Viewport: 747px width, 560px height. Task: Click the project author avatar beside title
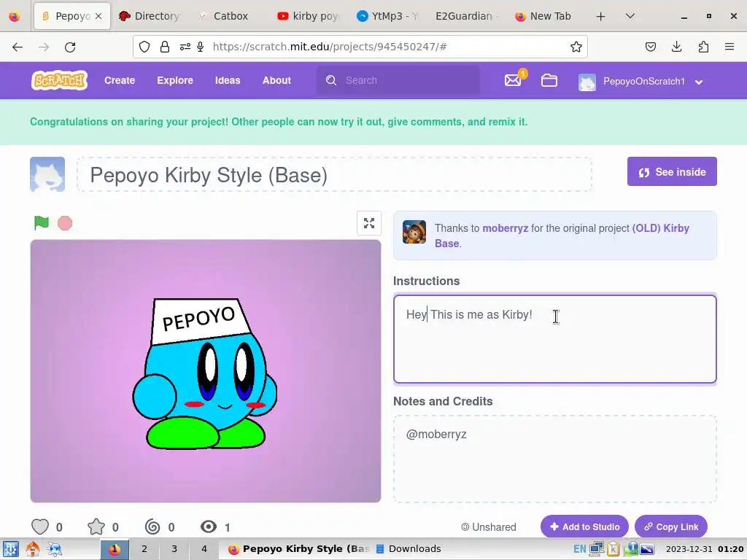tap(47, 174)
